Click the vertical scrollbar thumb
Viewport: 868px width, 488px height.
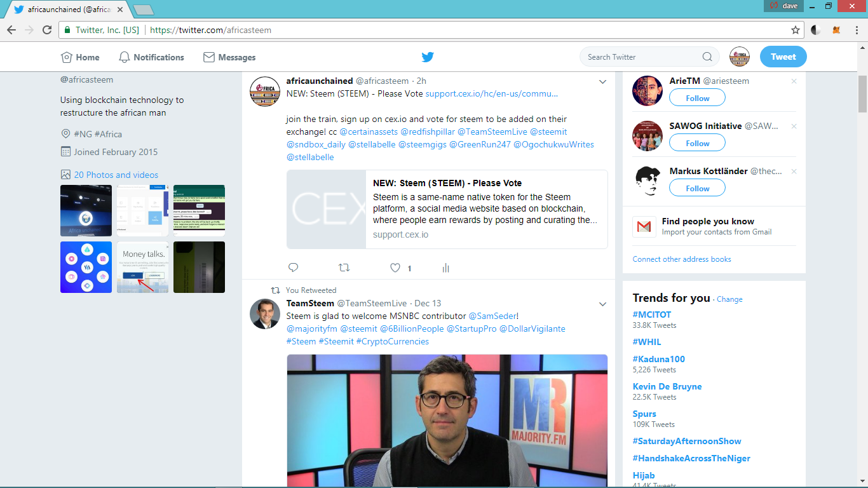[862, 93]
